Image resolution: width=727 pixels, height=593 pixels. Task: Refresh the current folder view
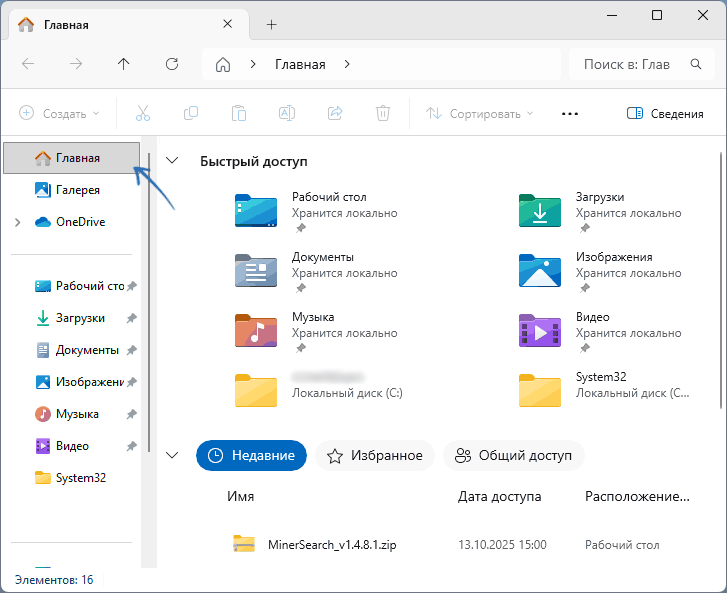coord(172,64)
